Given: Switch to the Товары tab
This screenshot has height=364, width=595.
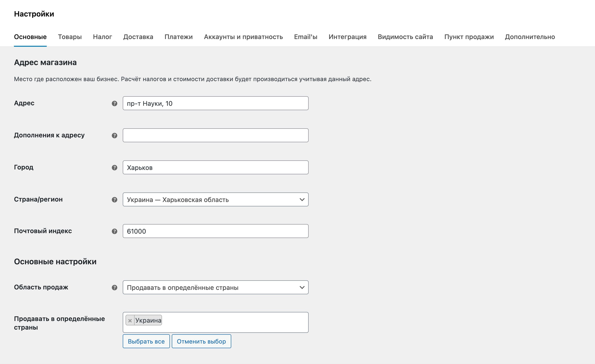Looking at the screenshot, I should 70,37.
